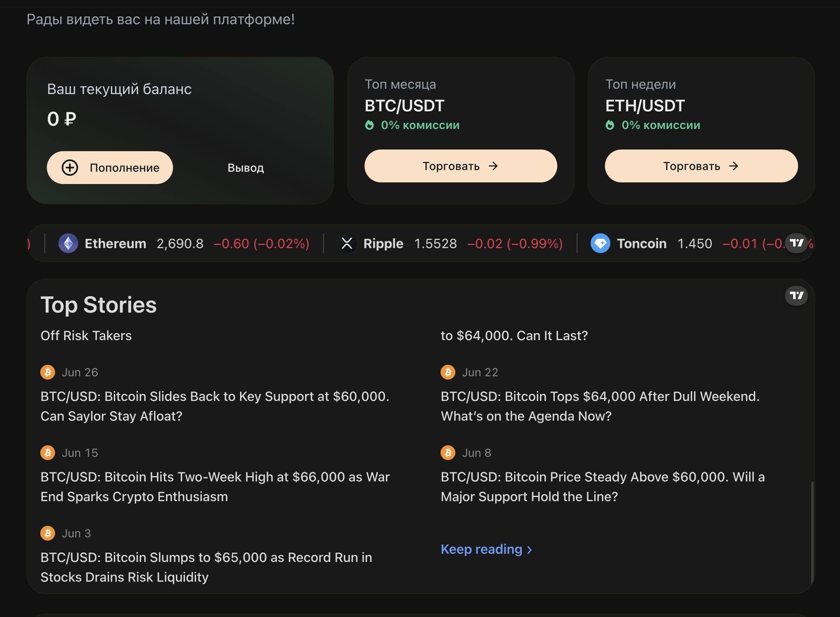Screen dimensions: 840x617
Task: Click the flame icon under BTC/USDT
Action: point(369,125)
